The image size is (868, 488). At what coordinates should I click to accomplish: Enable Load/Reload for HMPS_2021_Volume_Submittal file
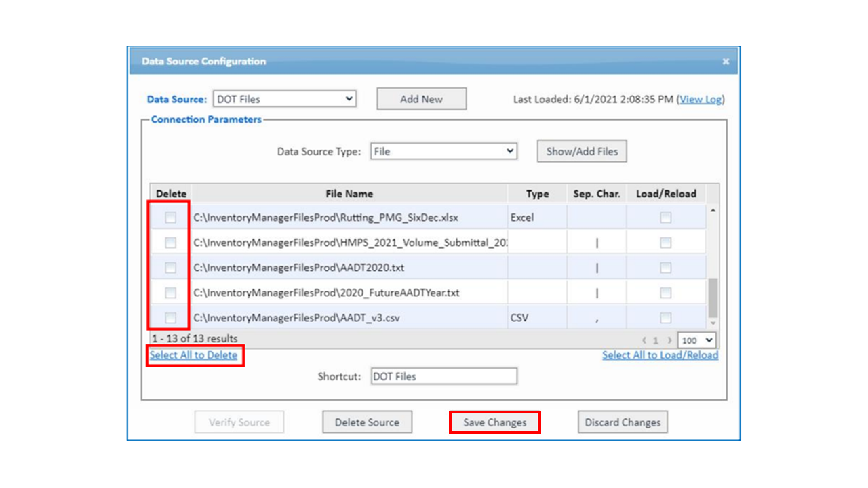(x=665, y=243)
